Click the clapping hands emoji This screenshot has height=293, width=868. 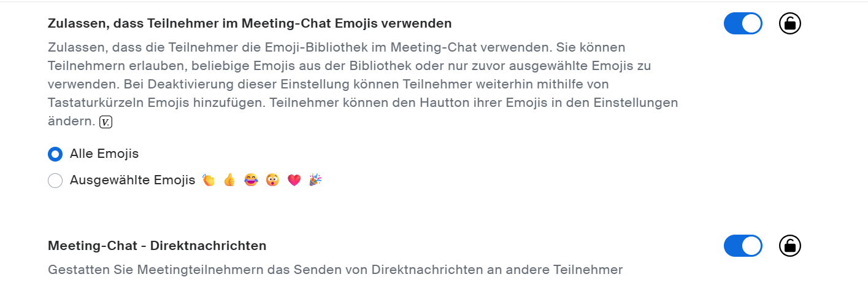point(209,180)
